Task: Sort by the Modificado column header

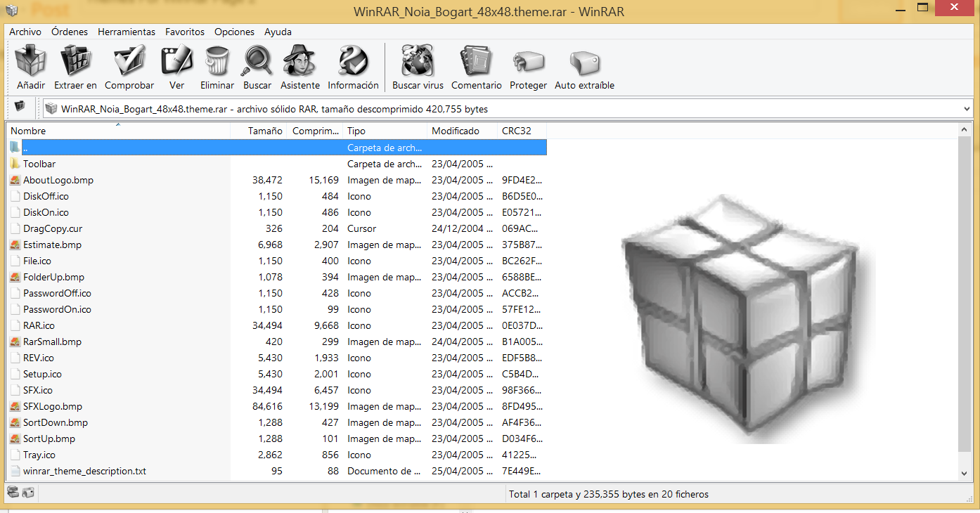Action: [x=463, y=131]
